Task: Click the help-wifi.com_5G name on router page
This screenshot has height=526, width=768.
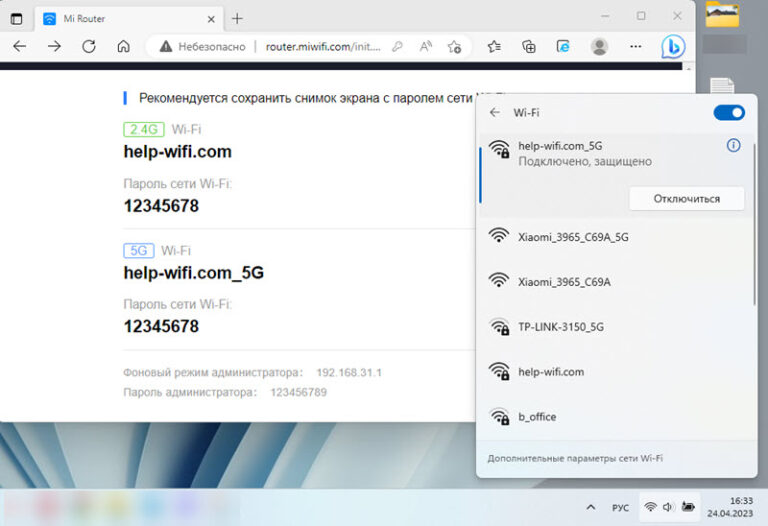Action: 193,272
